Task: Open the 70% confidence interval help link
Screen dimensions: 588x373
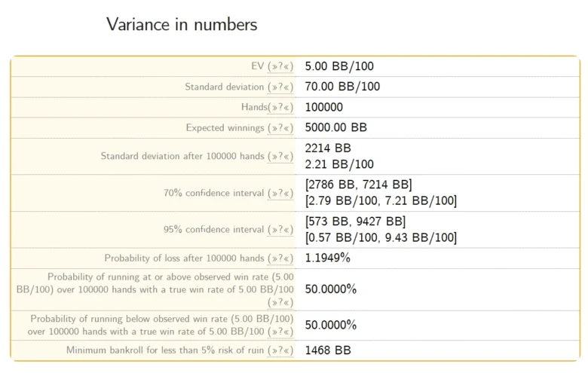Action: [x=280, y=193]
